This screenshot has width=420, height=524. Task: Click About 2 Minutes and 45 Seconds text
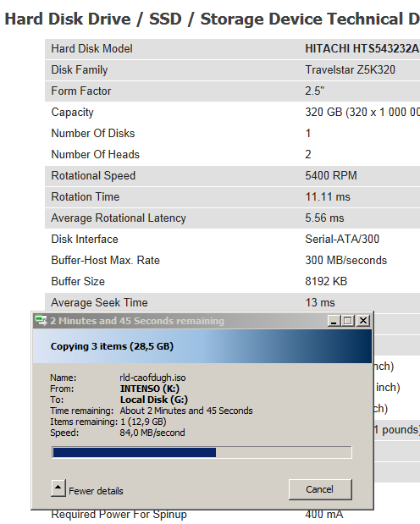coord(186,411)
